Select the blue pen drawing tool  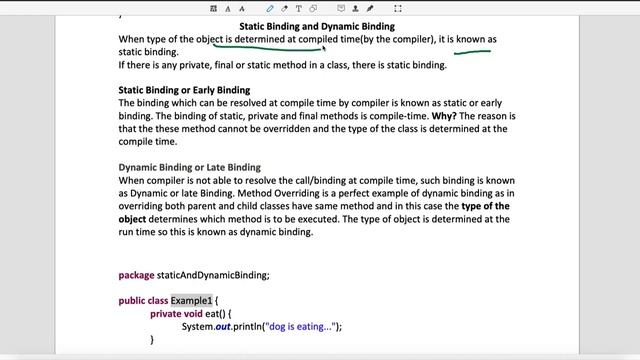pos(270,8)
